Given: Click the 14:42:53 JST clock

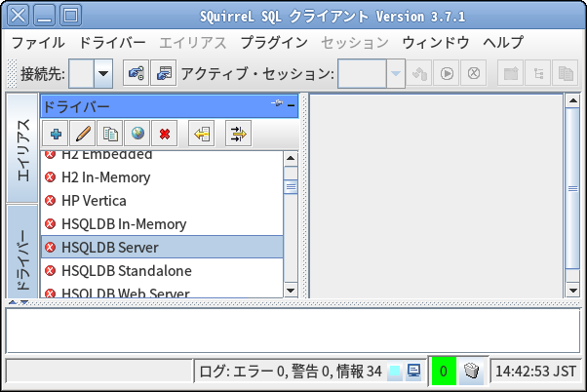Looking at the screenshot, I should (535, 372).
